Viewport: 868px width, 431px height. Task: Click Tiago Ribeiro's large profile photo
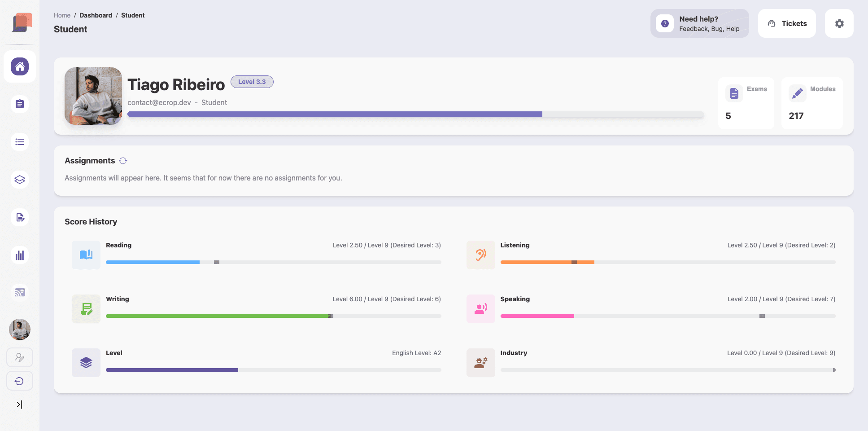[93, 96]
